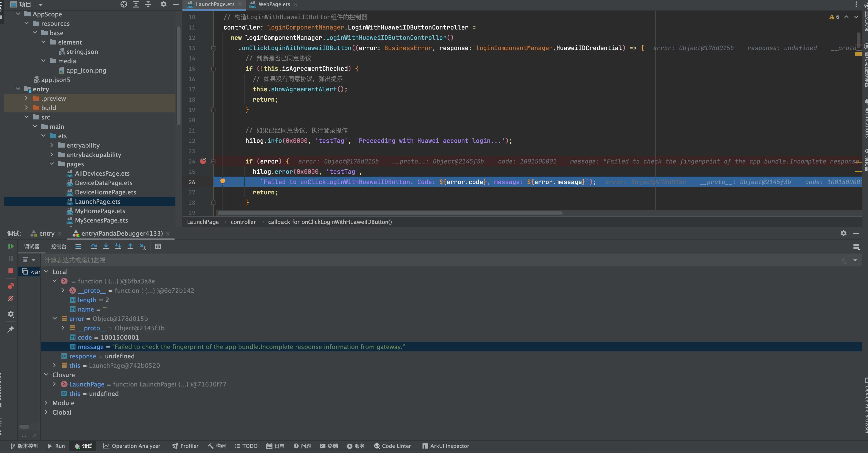This screenshot has width=868, height=453.
Task: Open DeviceHomePage.ets in file tree
Action: [x=106, y=192]
